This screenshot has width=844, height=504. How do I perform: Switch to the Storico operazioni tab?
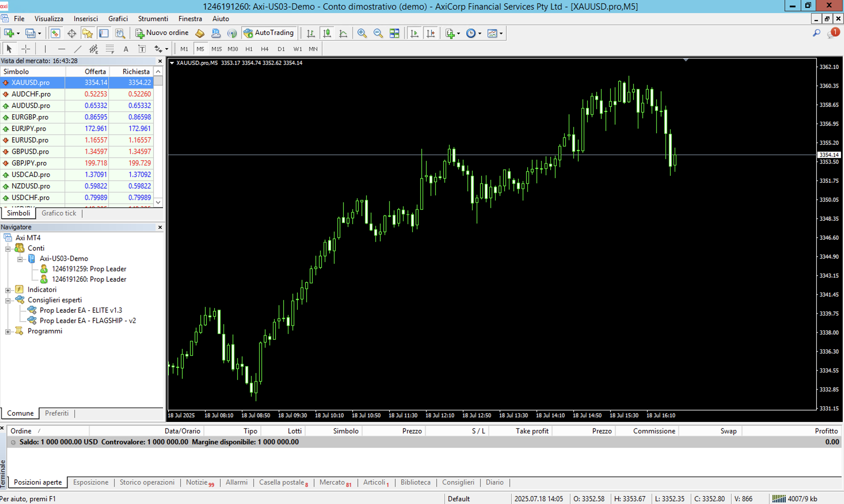(147, 482)
